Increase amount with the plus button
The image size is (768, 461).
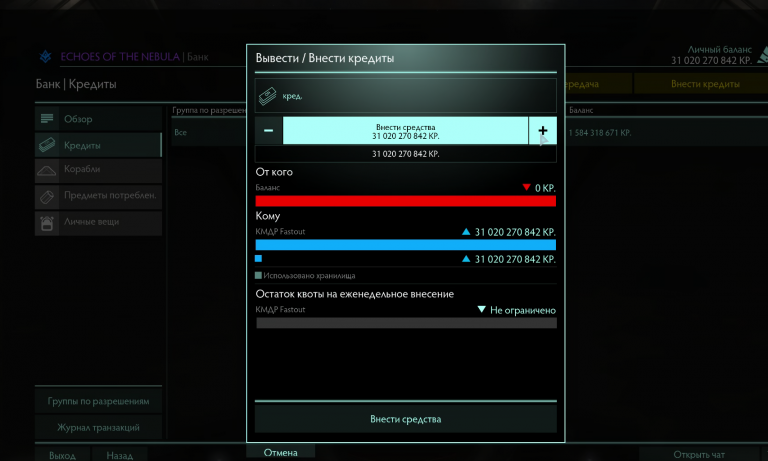[543, 131]
